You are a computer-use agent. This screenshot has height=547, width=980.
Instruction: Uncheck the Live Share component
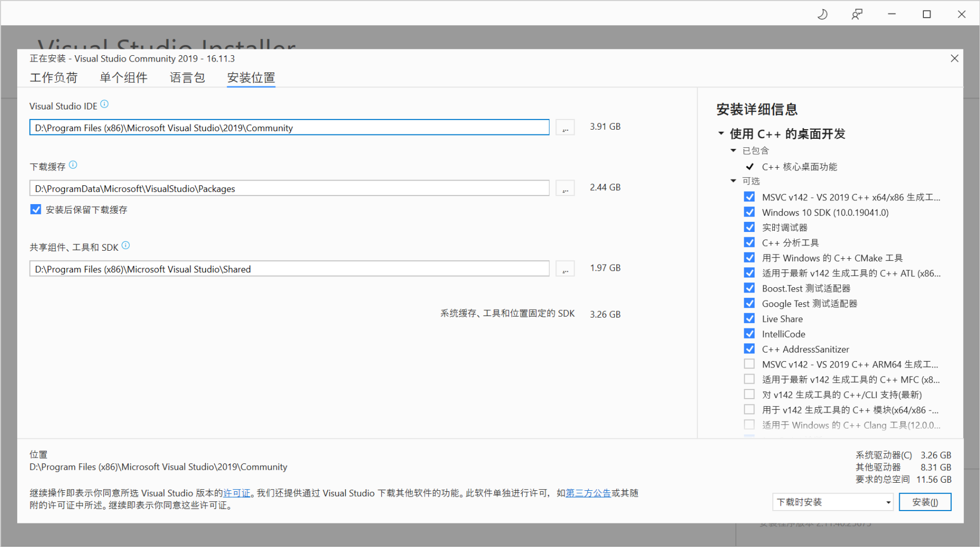point(749,318)
